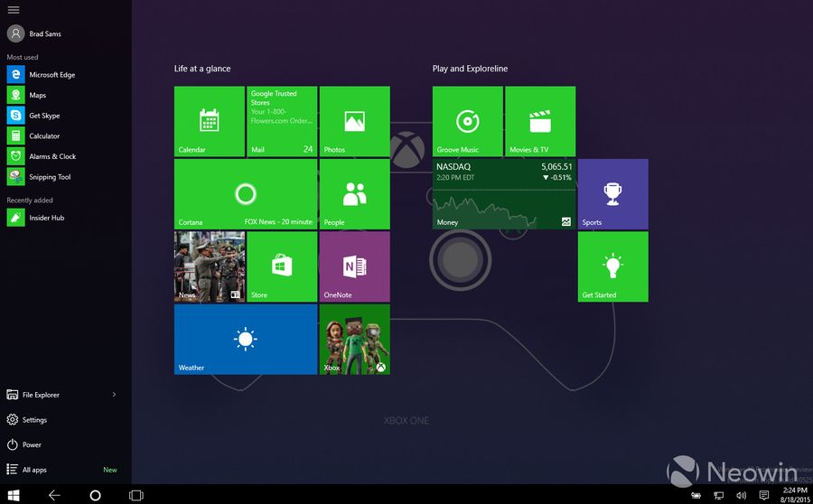Open Insider Hub under Recently added

(x=36, y=218)
